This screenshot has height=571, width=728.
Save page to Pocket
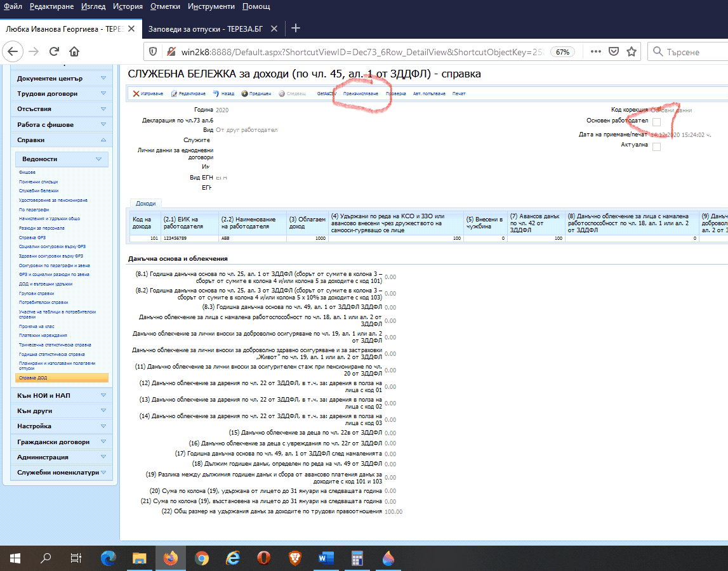[x=614, y=51]
